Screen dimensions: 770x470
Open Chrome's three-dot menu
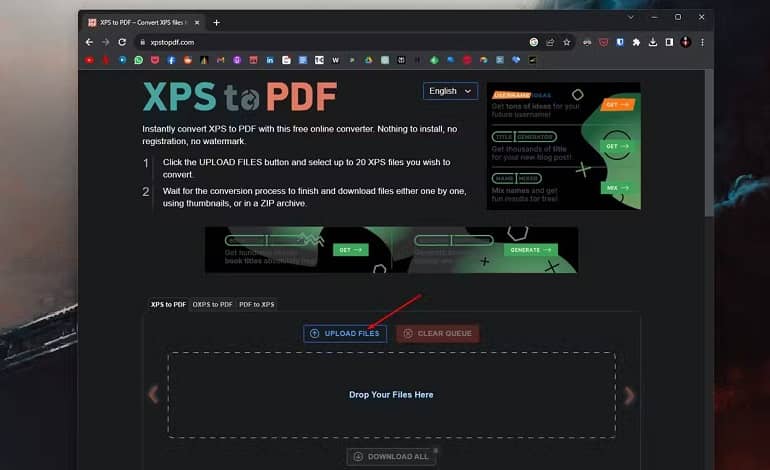point(702,42)
